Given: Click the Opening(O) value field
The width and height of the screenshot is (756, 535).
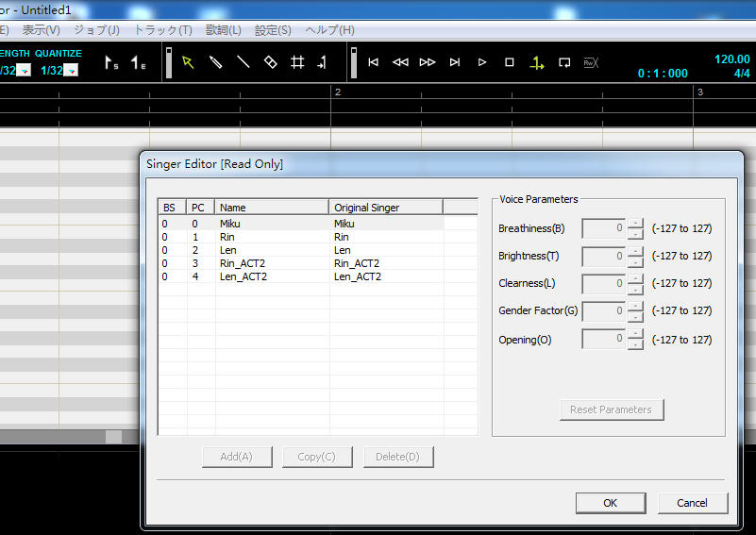Looking at the screenshot, I should pos(604,339).
